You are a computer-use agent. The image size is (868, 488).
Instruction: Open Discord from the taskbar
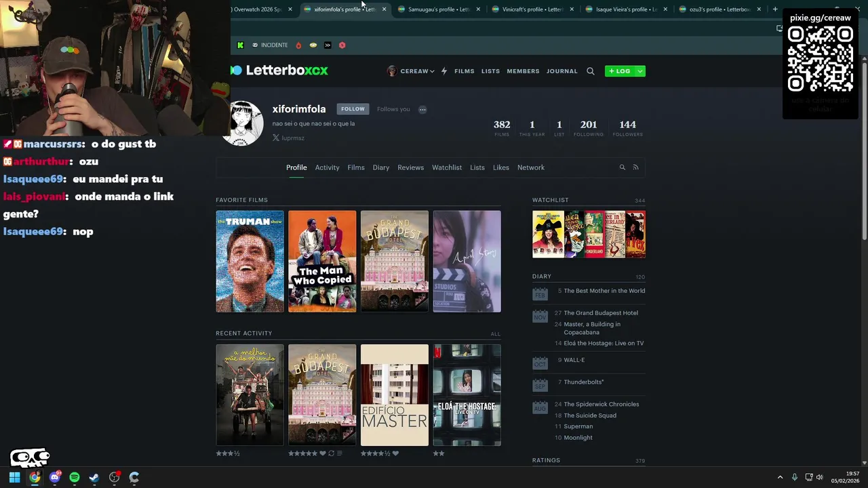(55, 477)
